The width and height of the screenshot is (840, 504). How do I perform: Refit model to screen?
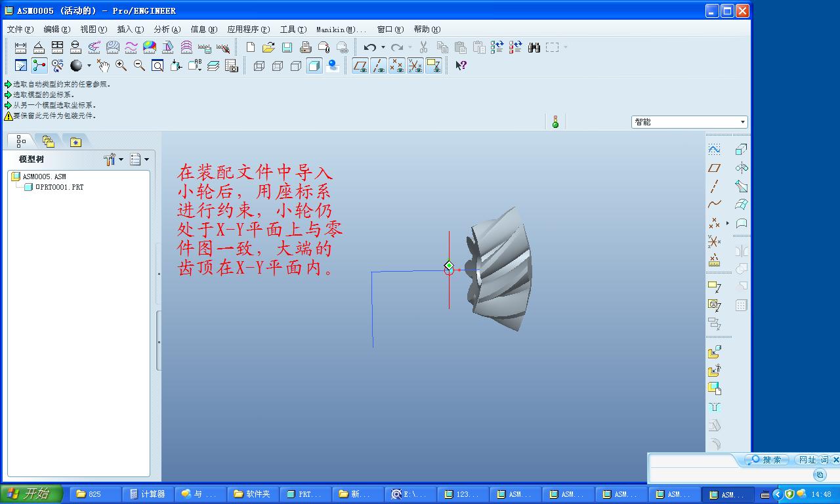click(157, 66)
